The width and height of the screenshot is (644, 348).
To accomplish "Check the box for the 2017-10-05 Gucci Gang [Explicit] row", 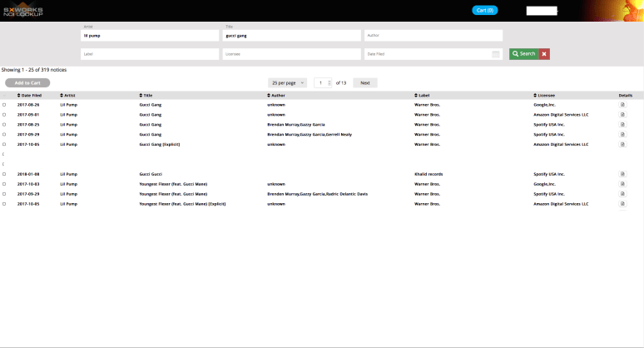I will pos(4,144).
